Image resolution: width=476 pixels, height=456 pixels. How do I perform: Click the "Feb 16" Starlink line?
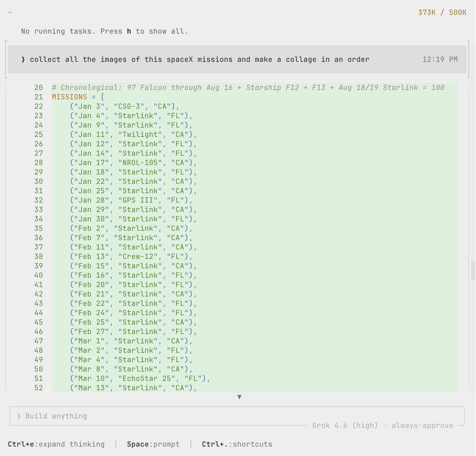(x=133, y=275)
